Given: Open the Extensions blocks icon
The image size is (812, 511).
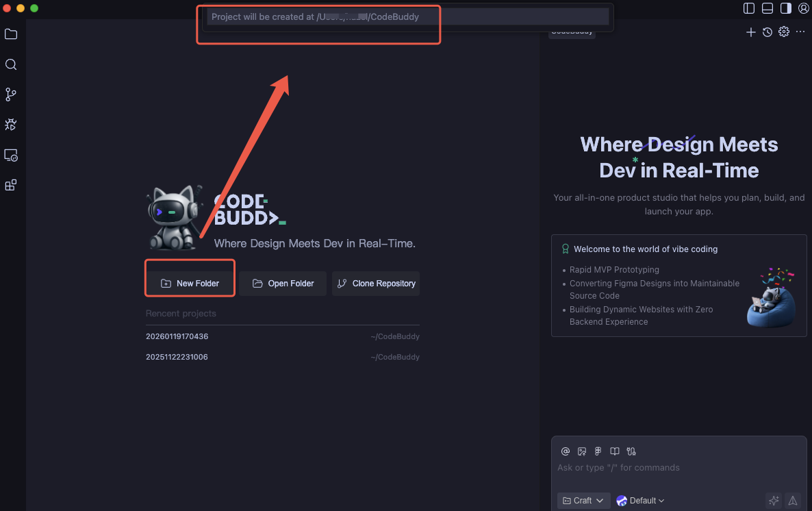Looking at the screenshot, I should click(11, 185).
